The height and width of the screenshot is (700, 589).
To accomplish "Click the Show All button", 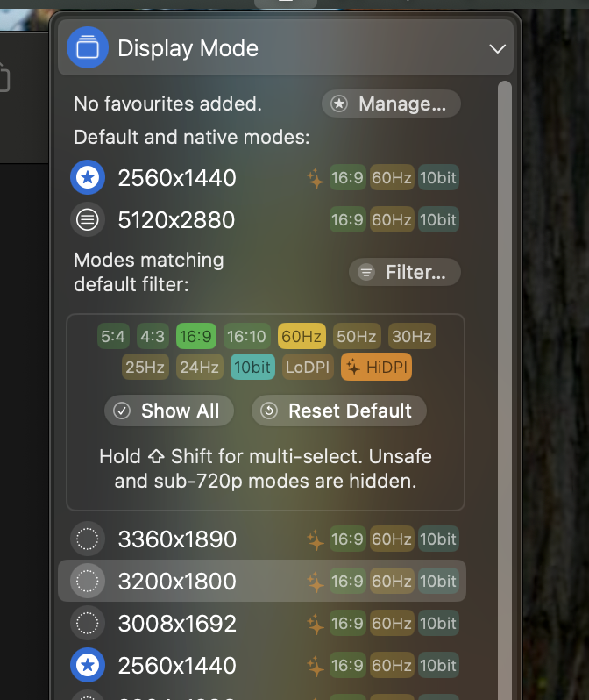I will (x=169, y=411).
